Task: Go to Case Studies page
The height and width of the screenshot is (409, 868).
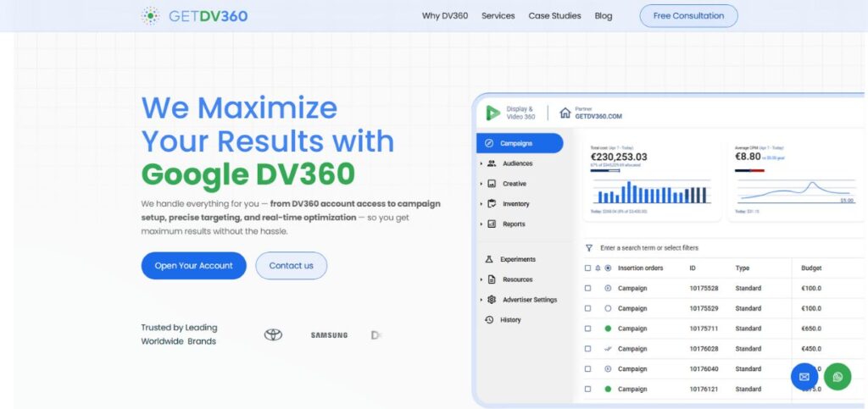Action: tap(554, 15)
